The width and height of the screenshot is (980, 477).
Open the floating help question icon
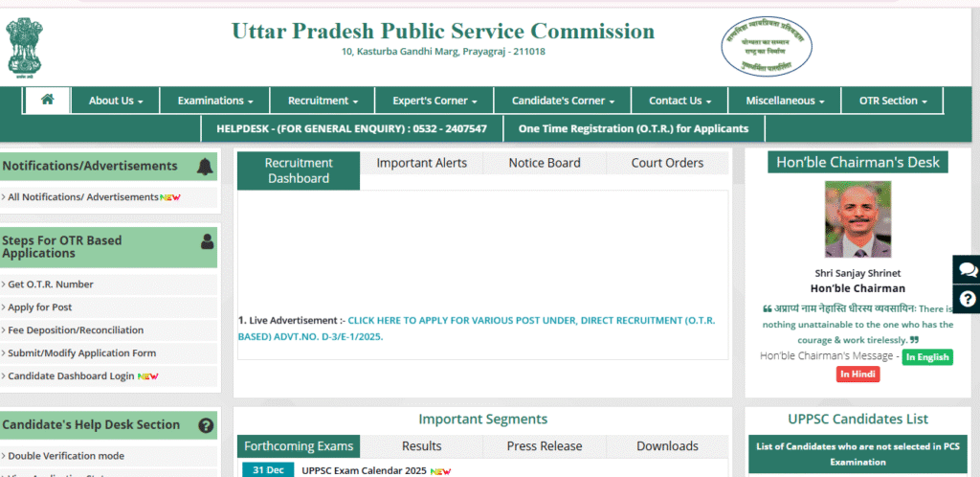(x=967, y=299)
